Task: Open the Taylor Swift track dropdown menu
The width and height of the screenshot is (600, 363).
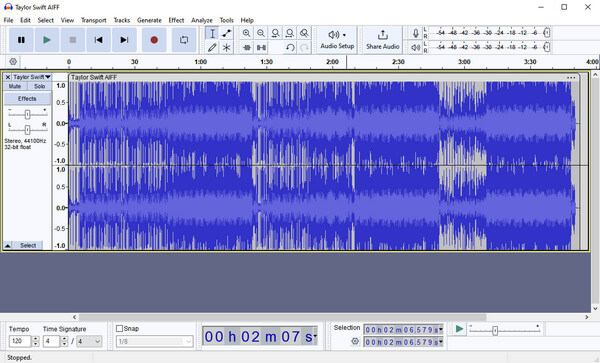Action: coord(32,77)
